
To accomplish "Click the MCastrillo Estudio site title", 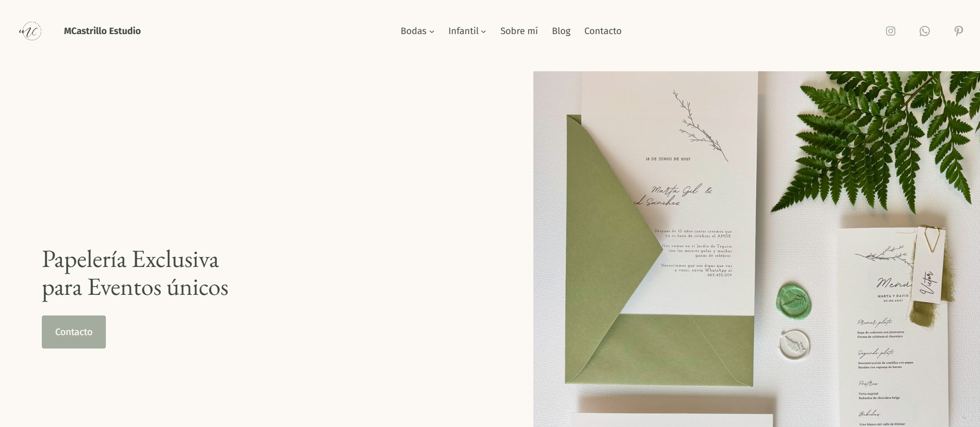I will 102,31.
